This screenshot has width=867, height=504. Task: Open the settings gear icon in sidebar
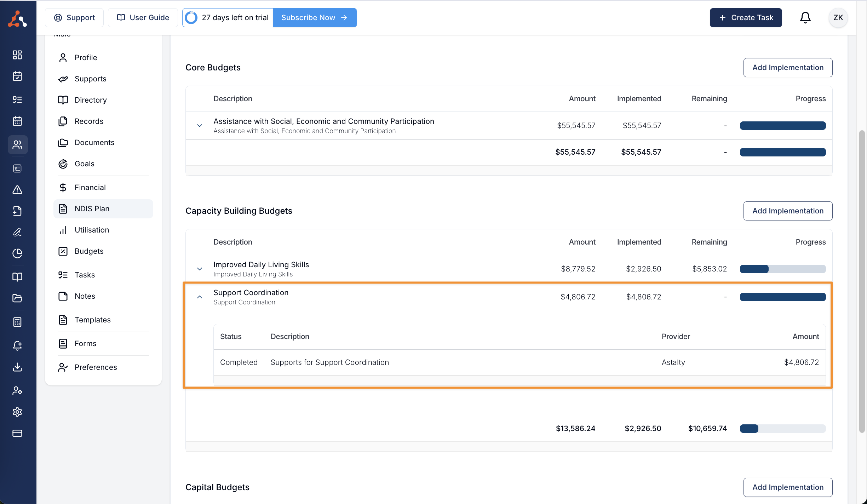pos(17,412)
